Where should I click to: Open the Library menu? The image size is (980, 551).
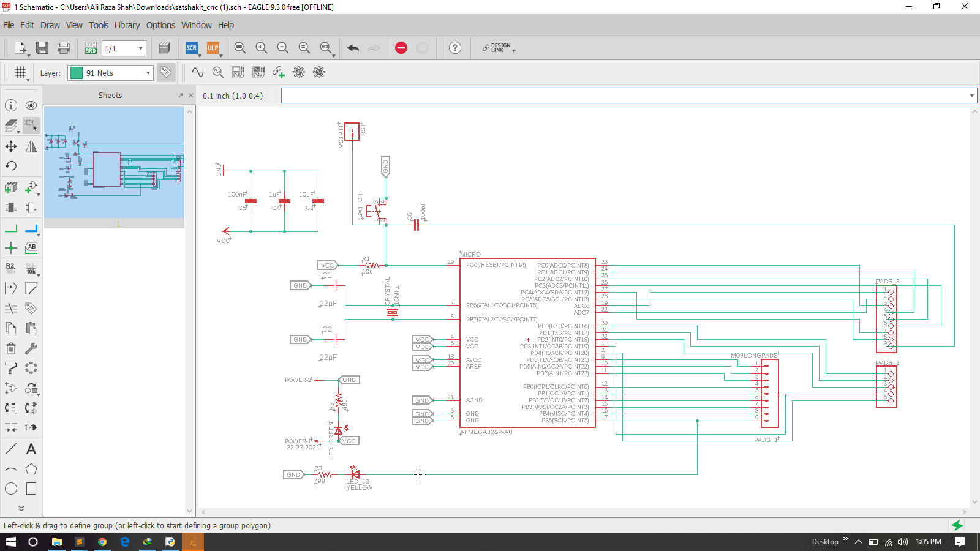coord(127,25)
